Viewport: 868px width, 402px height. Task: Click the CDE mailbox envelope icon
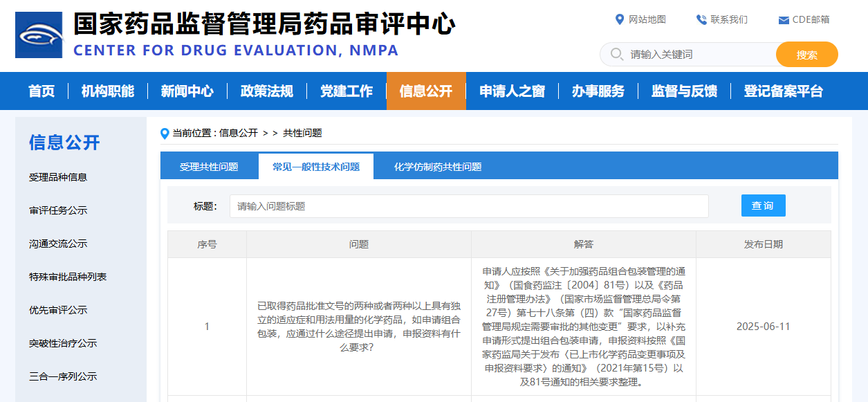coord(784,20)
